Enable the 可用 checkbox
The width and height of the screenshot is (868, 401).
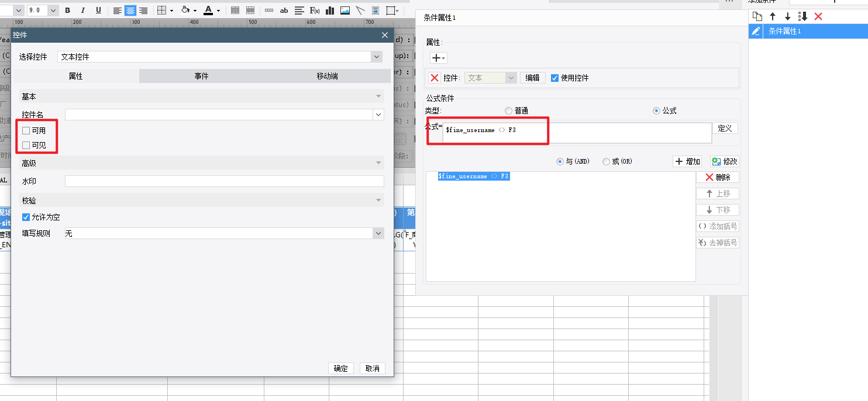tap(26, 130)
